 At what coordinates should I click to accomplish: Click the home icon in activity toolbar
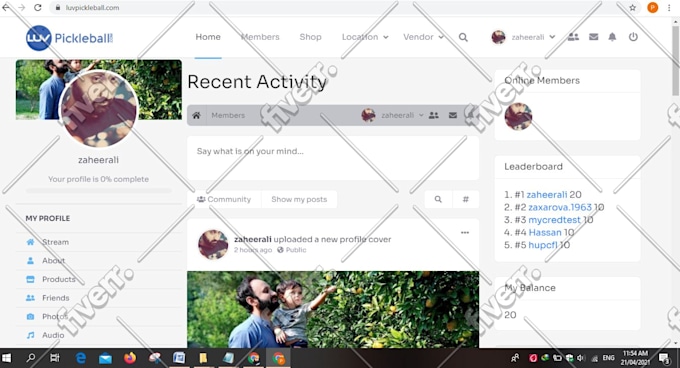196,115
